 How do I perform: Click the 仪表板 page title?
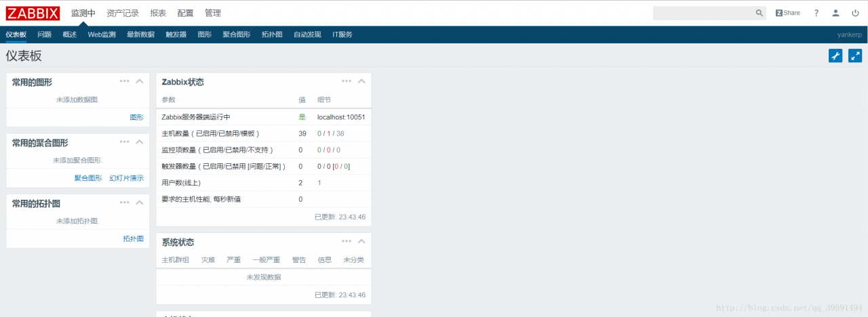(24, 56)
